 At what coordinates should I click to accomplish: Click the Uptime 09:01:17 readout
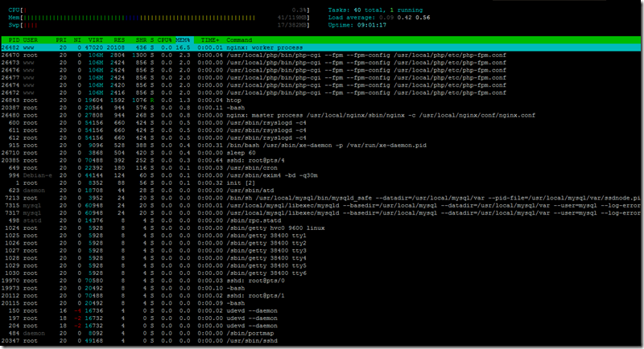pyautogui.click(x=357, y=25)
